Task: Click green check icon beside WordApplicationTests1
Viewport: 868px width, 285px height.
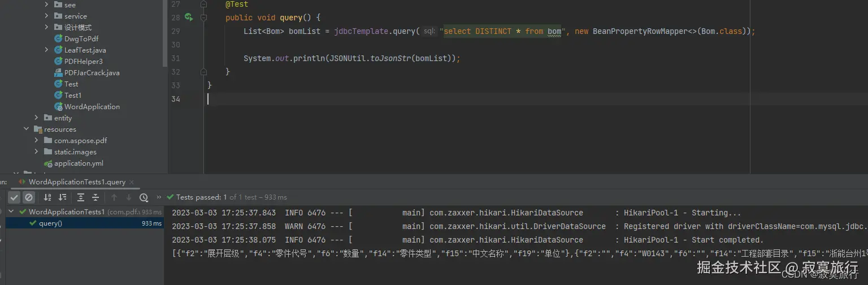Action: coord(23,212)
